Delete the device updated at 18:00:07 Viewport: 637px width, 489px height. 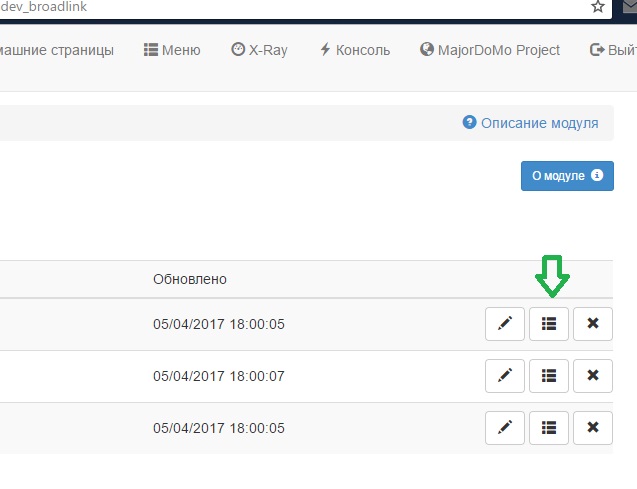tap(593, 376)
